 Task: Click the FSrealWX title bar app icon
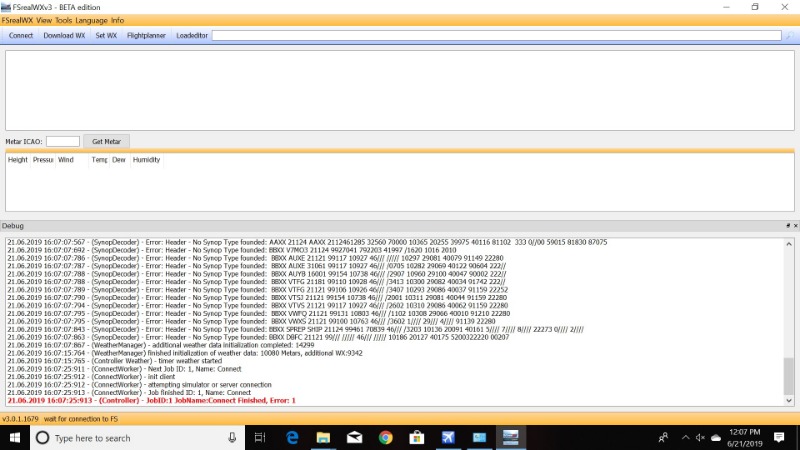coord(6,7)
